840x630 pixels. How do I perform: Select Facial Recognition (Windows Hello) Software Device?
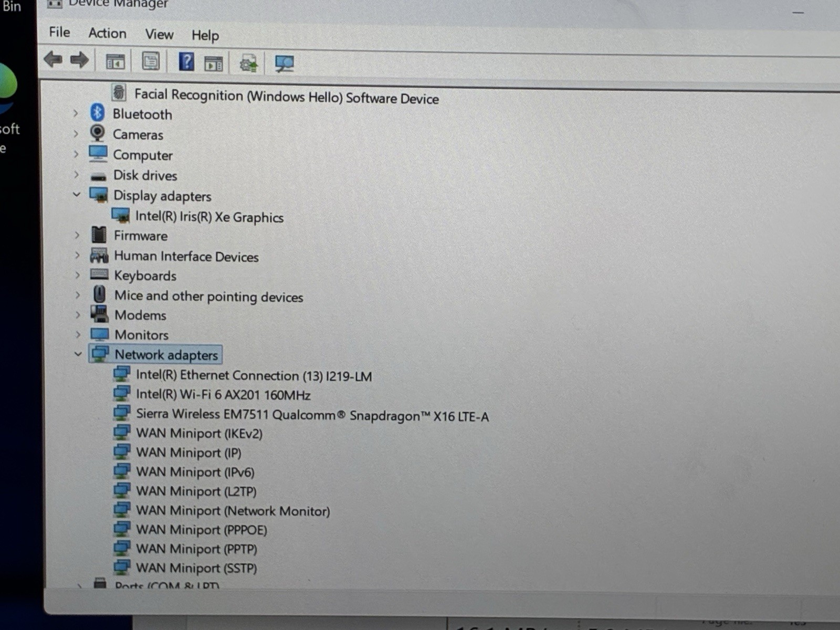point(287,96)
